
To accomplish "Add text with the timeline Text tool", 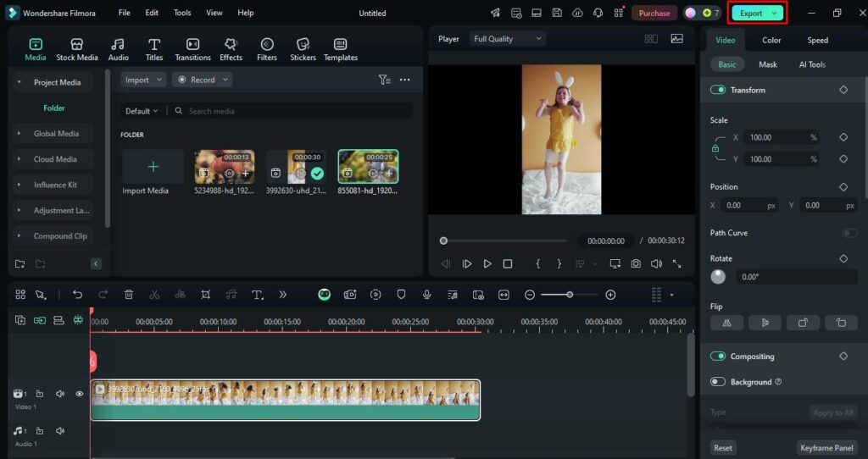I will pyautogui.click(x=257, y=295).
